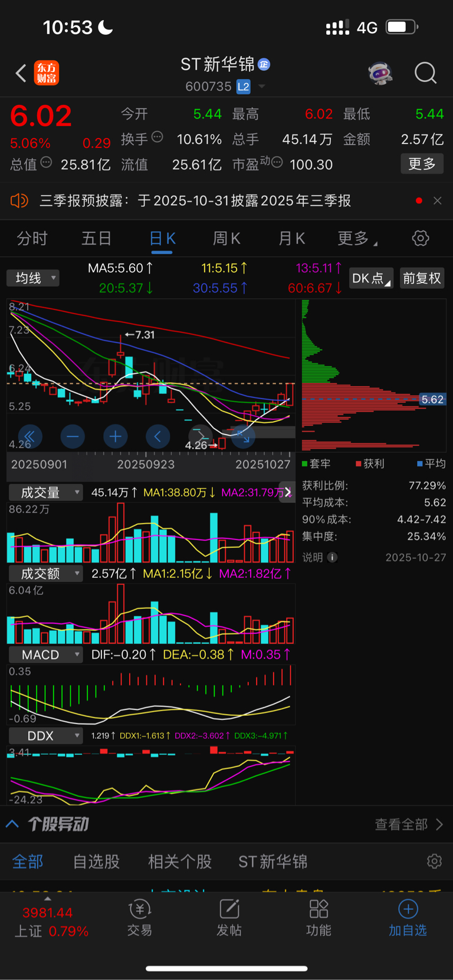Tap the search magnifier icon
The height and width of the screenshot is (980, 453).
point(425,73)
